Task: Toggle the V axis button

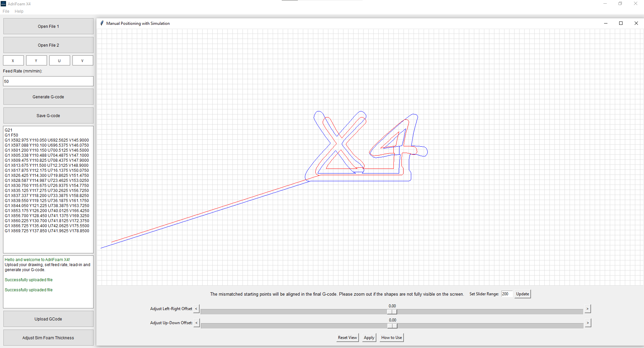Action: 83,61
